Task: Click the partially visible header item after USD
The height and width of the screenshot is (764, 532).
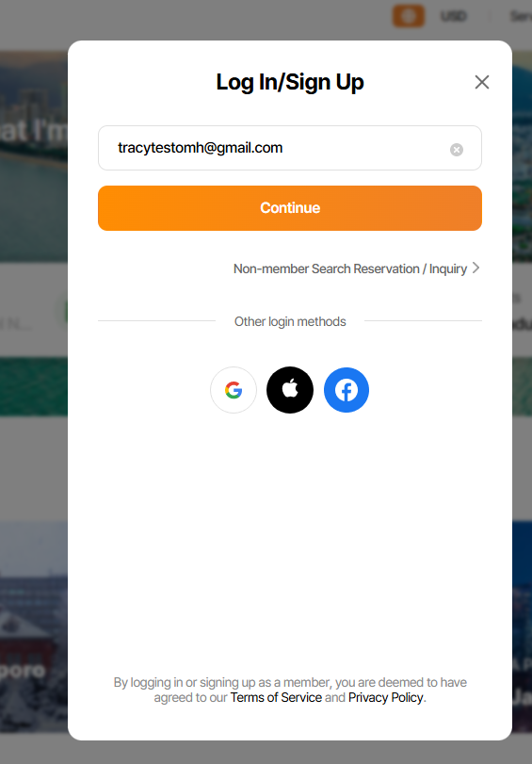Action: [521, 16]
